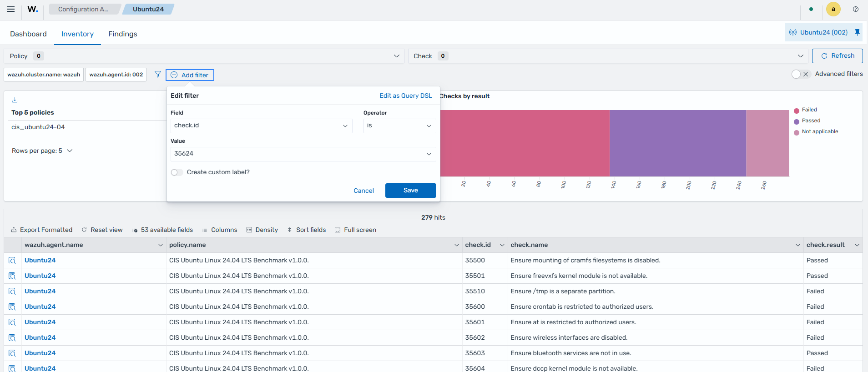
Task: Refresh the inventory data
Action: (x=838, y=56)
